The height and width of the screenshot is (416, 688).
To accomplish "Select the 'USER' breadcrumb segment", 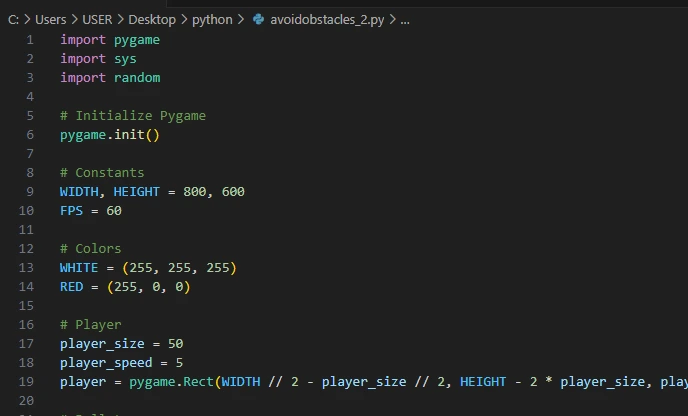I will (x=97, y=20).
